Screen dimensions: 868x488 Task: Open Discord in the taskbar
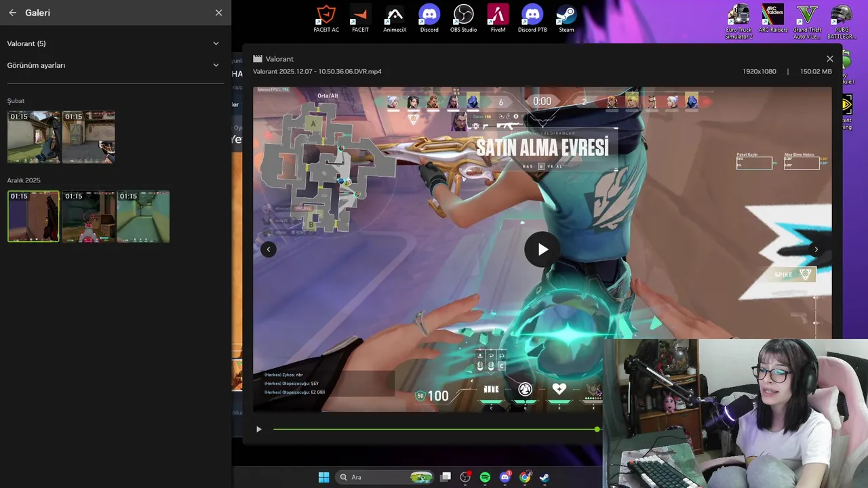pyautogui.click(x=505, y=477)
